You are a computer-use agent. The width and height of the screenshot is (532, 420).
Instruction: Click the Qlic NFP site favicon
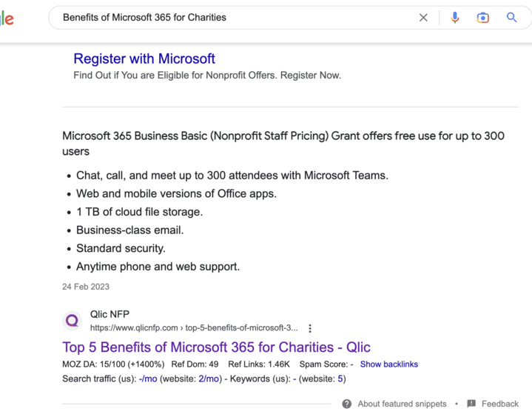pyautogui.click(x=72, y=321)
